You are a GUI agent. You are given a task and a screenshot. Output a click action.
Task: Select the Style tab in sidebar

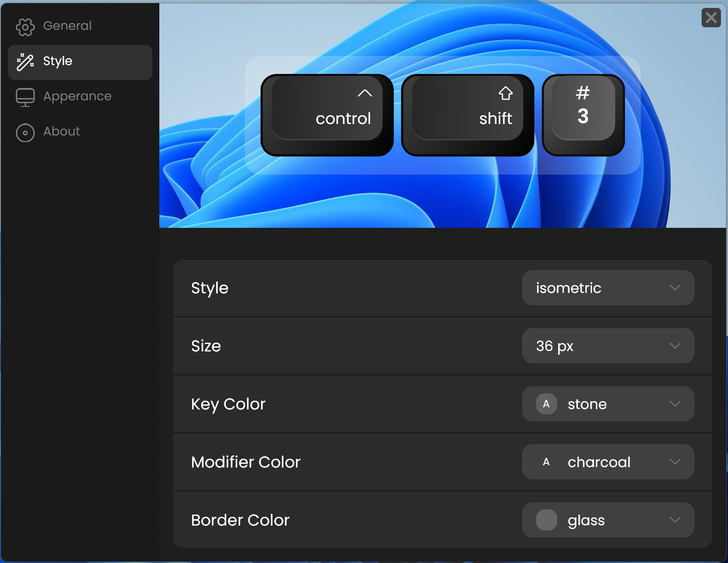pyautogui.click(x=80, y=62)
